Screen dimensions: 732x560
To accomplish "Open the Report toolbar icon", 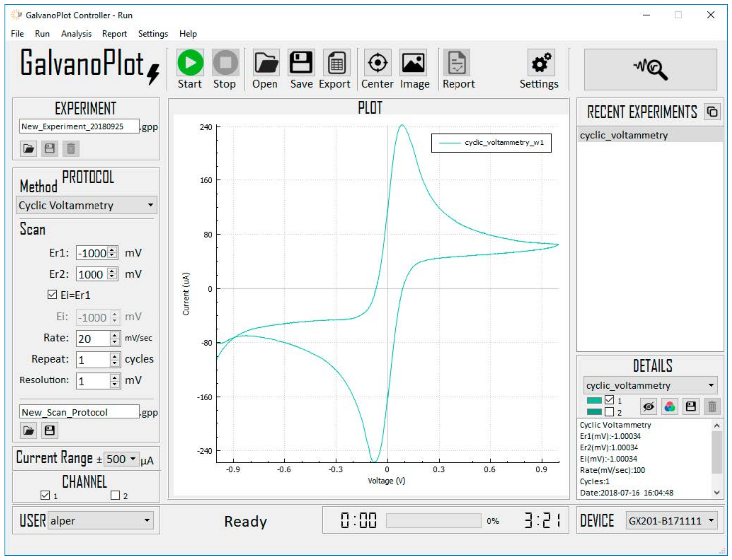I will [x=456, y=63].
